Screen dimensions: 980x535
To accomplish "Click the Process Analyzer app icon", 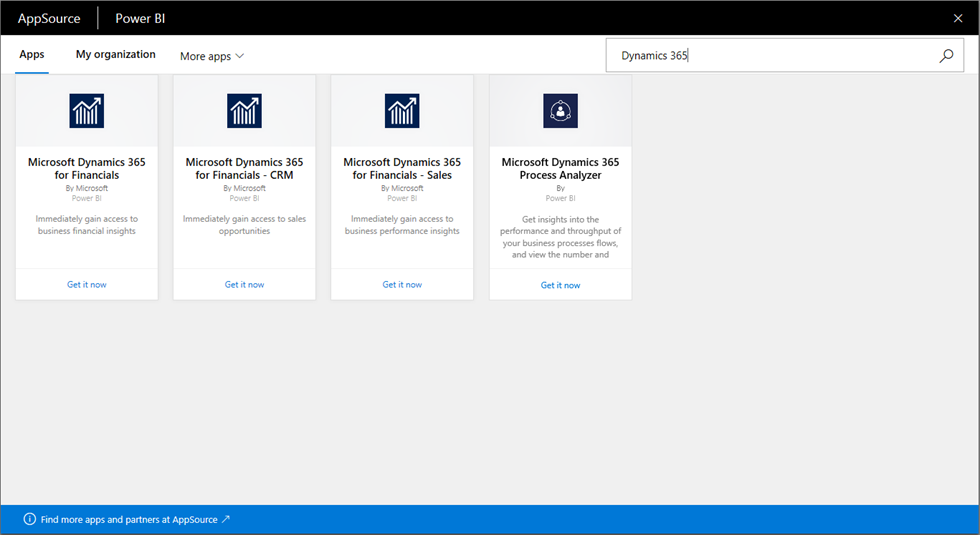I will pyautogui.click(x=560, y=111).
